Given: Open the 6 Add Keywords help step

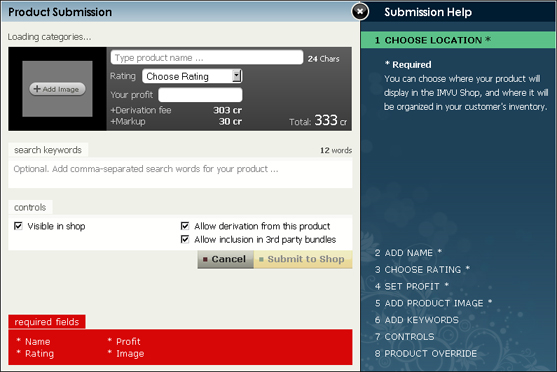Looking at the screenshot, I should coord(416,320).
